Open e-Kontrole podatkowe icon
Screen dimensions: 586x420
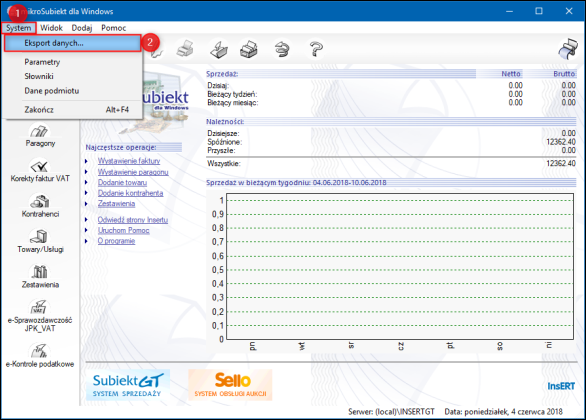40,355
